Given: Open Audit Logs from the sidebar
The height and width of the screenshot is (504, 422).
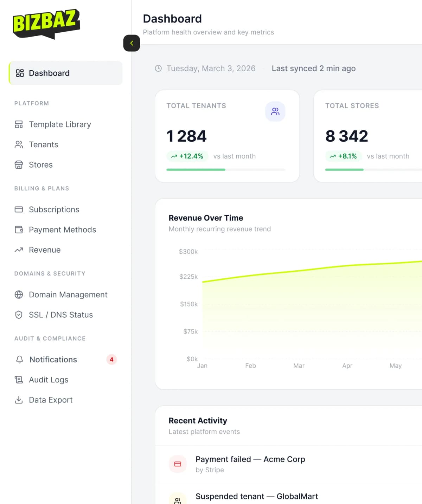Looking at the screenshot, I should (x=49, y=380).
